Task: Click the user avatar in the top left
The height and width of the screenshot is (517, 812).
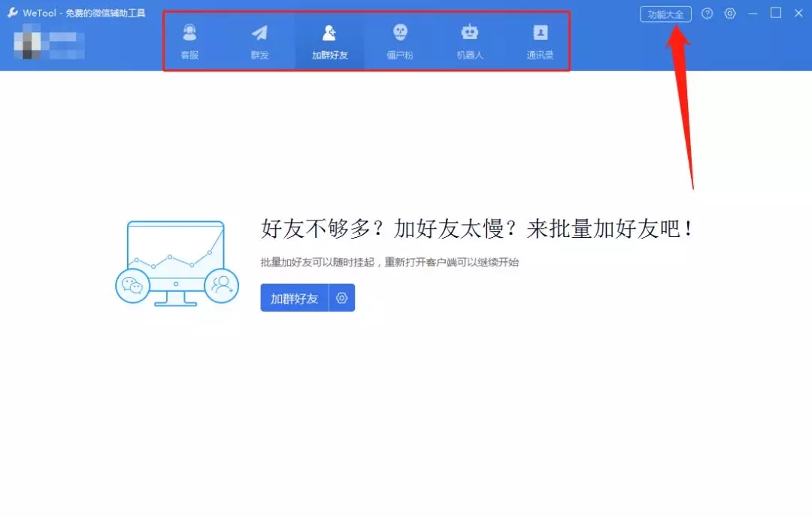Action: (x=26, y=45)
